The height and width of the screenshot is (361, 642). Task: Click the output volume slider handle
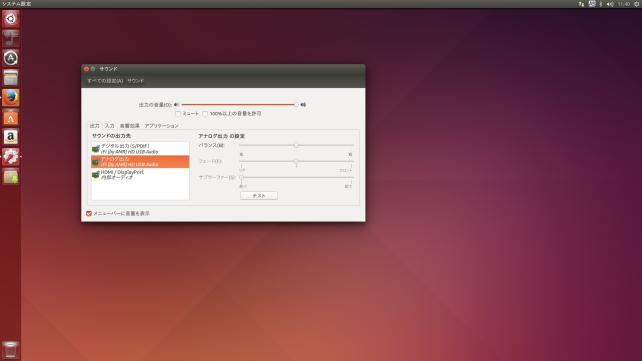[x=296, y=105]
